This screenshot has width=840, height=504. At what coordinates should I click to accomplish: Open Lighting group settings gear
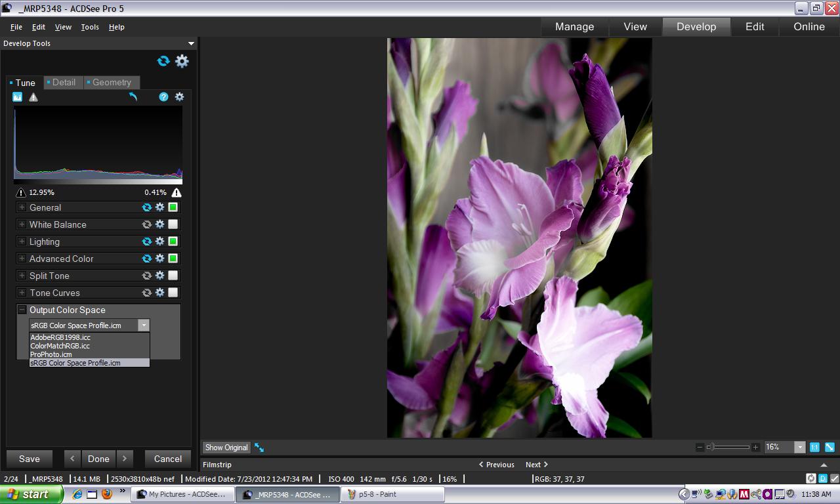[159, 241]
